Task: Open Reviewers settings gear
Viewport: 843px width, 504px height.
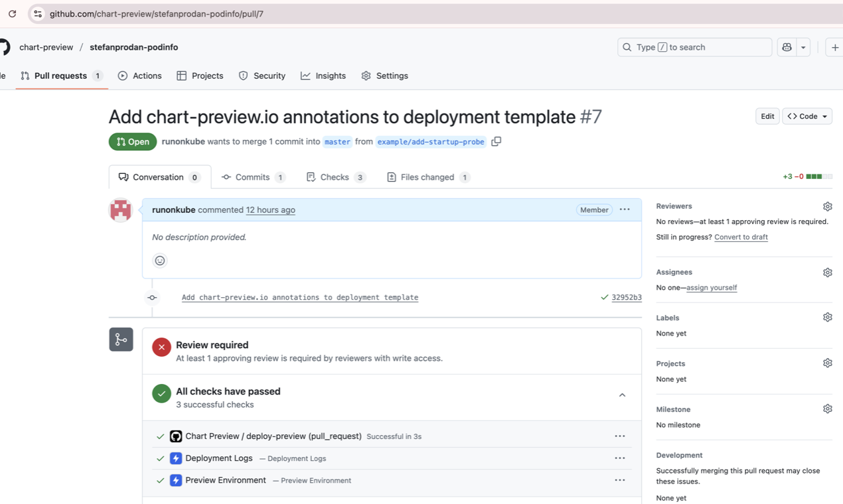Action: coord(827,206)
